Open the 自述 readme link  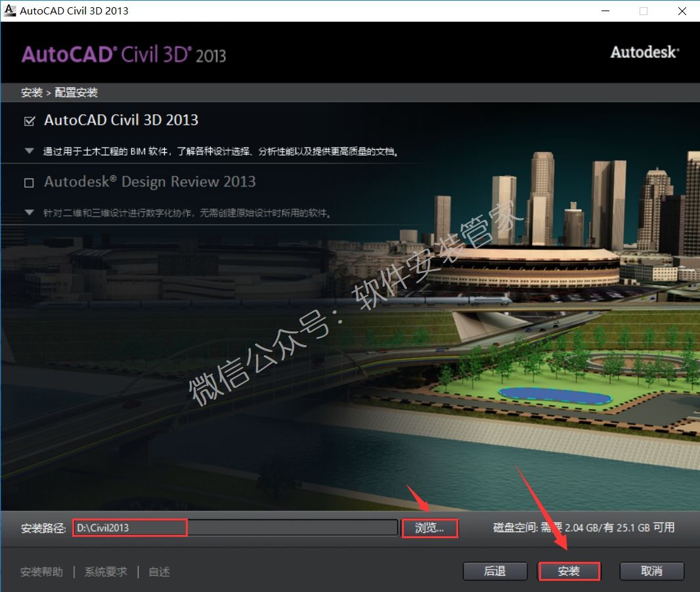pos(159,572)
